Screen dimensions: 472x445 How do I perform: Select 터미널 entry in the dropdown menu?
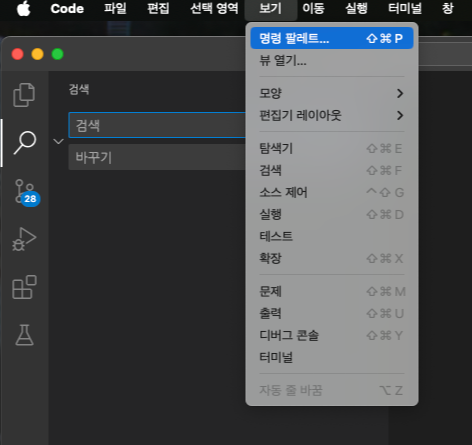[x=332, y=357]
